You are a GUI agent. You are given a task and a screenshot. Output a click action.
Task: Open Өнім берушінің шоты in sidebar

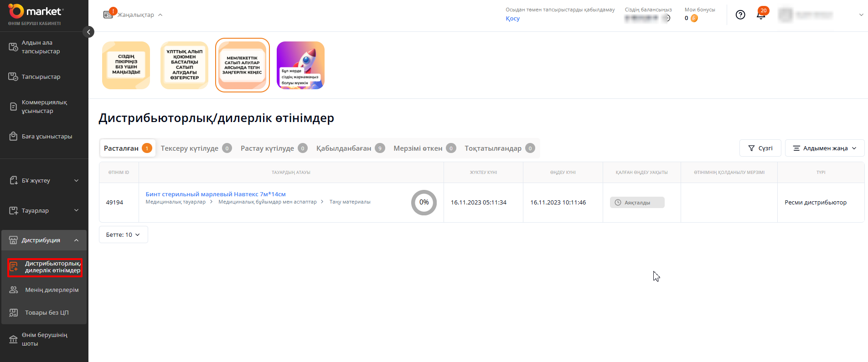(x=44, y=339)
